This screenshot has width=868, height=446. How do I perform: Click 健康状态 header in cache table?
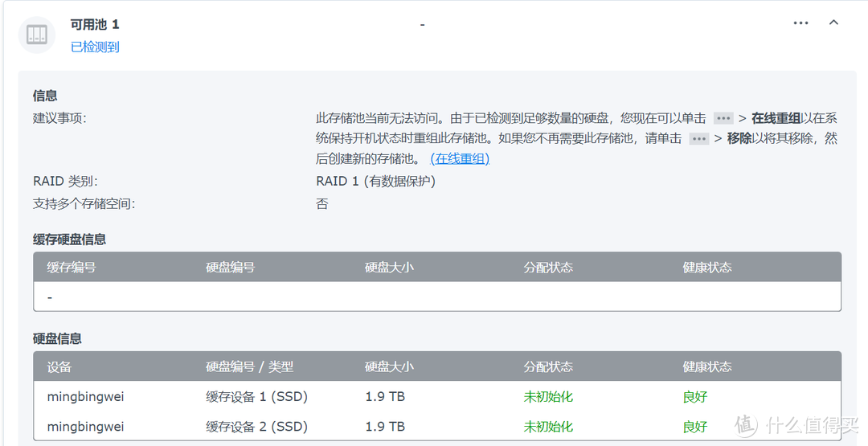707,268
